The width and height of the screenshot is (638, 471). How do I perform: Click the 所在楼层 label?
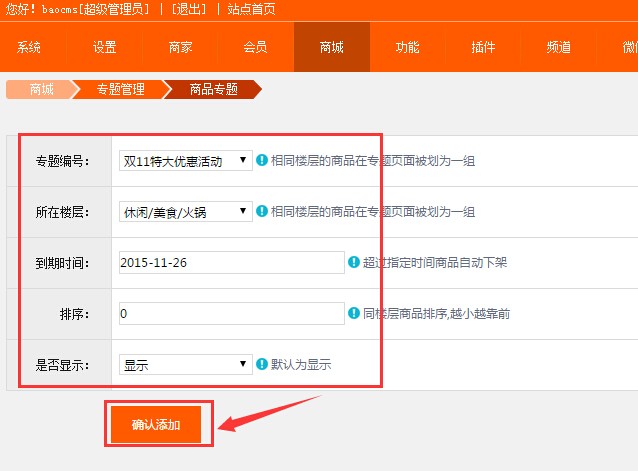(62, 212)
